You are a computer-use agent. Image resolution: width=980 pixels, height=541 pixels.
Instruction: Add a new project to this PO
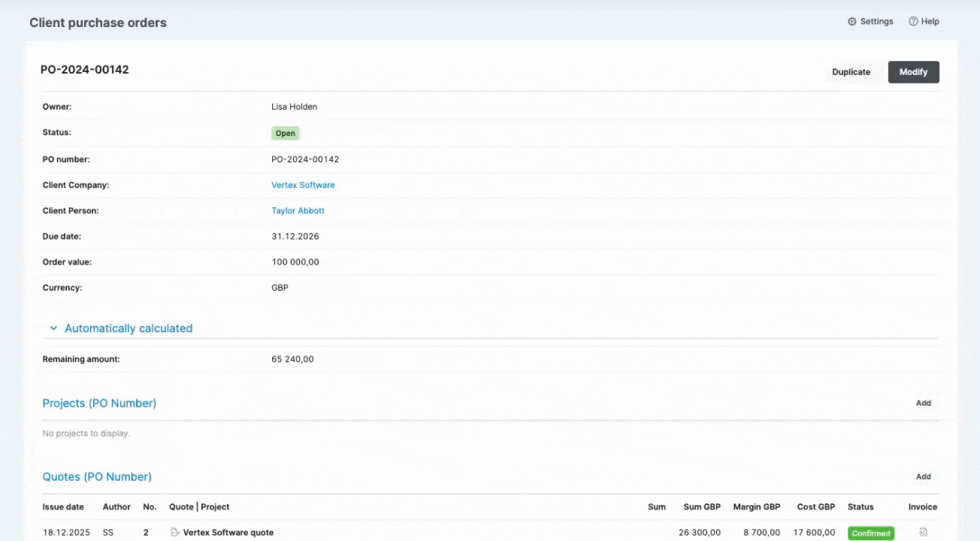click(923, 403)
